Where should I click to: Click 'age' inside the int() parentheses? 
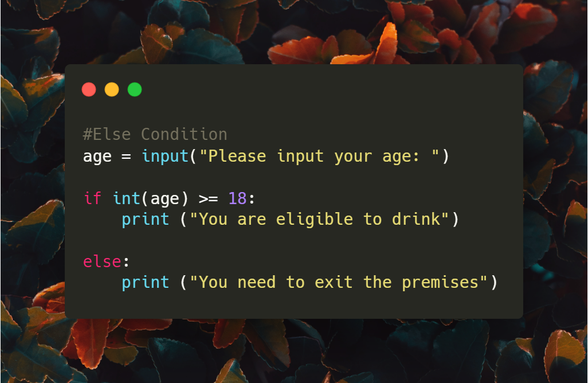tap(164, 200)
